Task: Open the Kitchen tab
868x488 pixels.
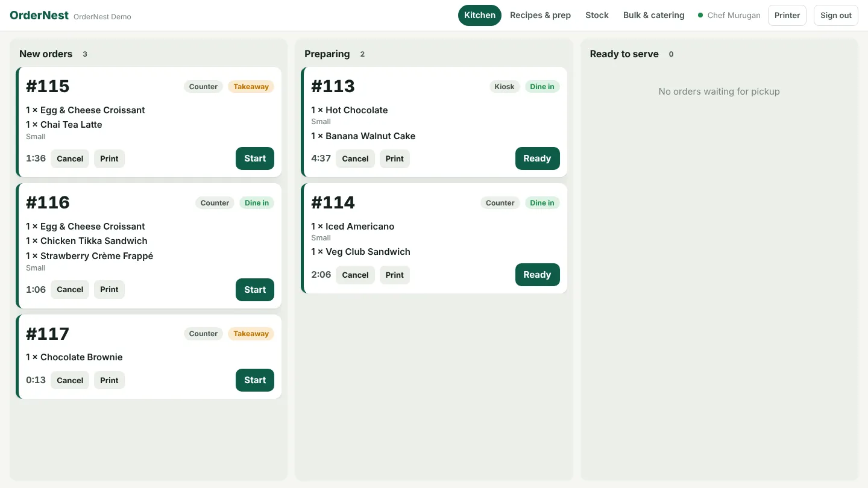Action: pyautogui.click(x=480, y=15)
